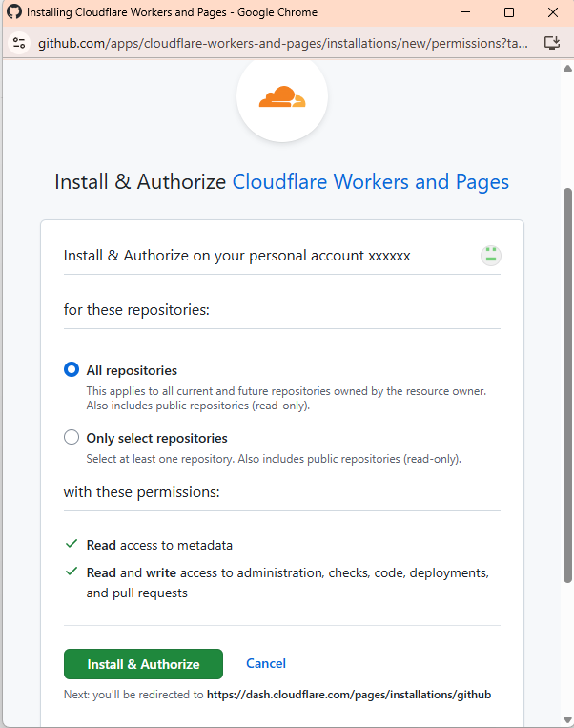Click the install app icon in address bar
574x728 pixels.
(x=552, y=43)
